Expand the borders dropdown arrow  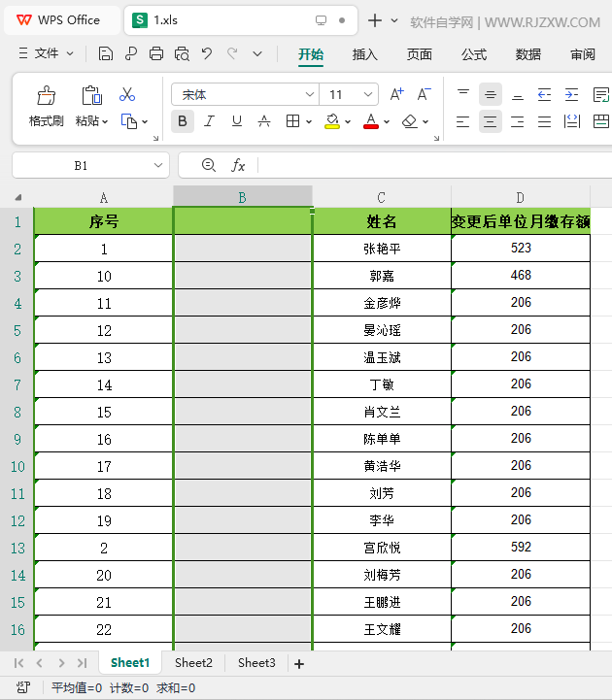point(308,121)
